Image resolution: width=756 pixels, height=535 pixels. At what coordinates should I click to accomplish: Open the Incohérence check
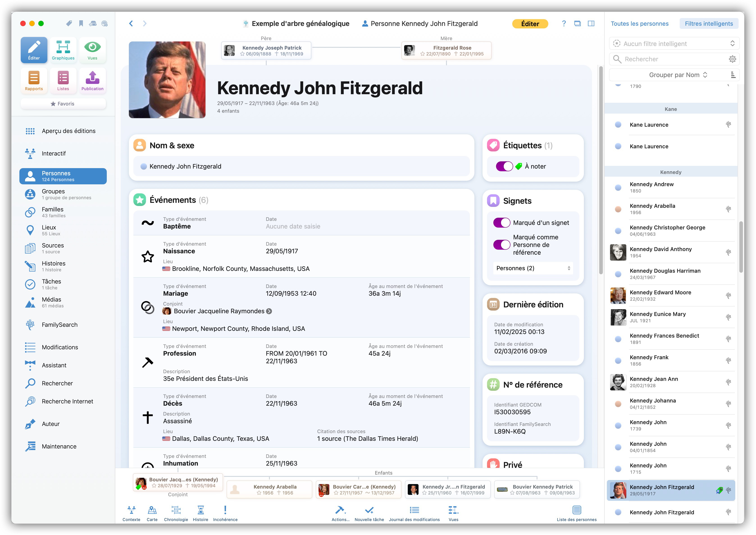click(225, 514)
